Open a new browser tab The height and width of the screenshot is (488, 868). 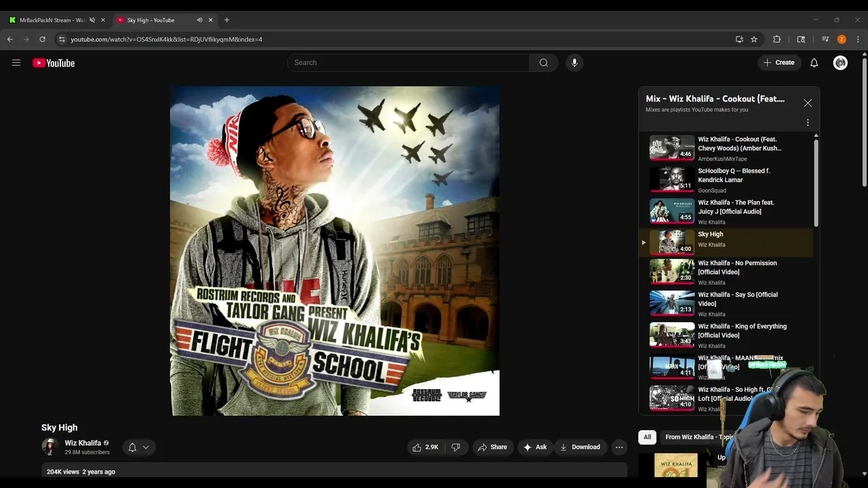[x=226, y=20]
